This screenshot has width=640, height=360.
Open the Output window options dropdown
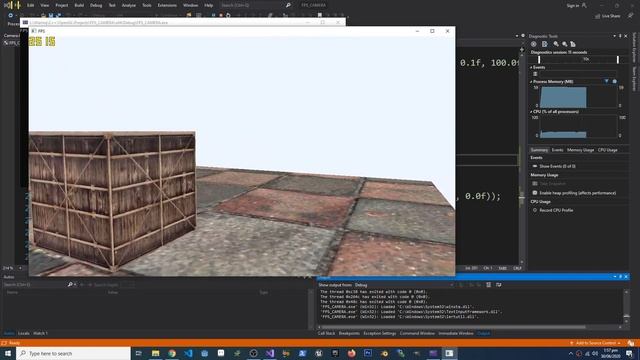(615, 277)
